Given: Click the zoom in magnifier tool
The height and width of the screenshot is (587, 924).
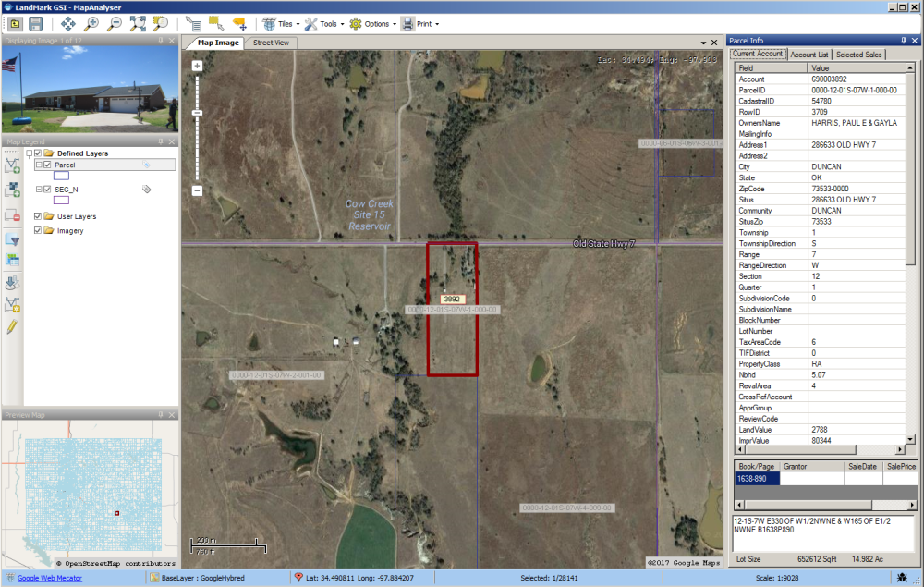Looking at the screenshot, I should (91, 24).
